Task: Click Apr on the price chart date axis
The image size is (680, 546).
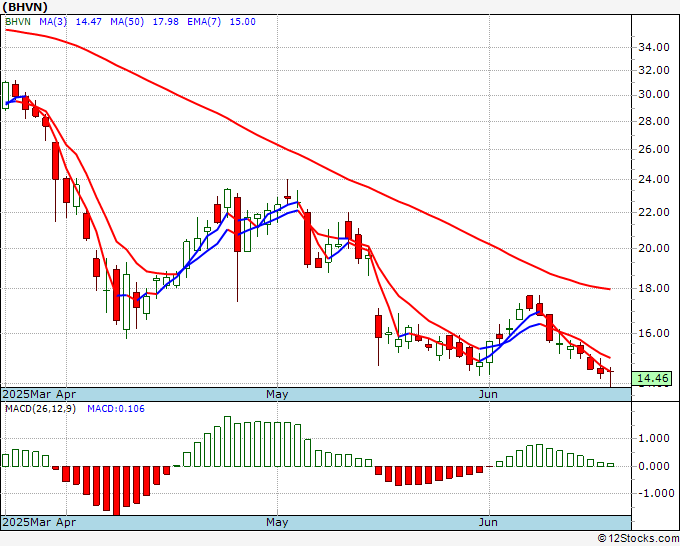Action: 66,394
